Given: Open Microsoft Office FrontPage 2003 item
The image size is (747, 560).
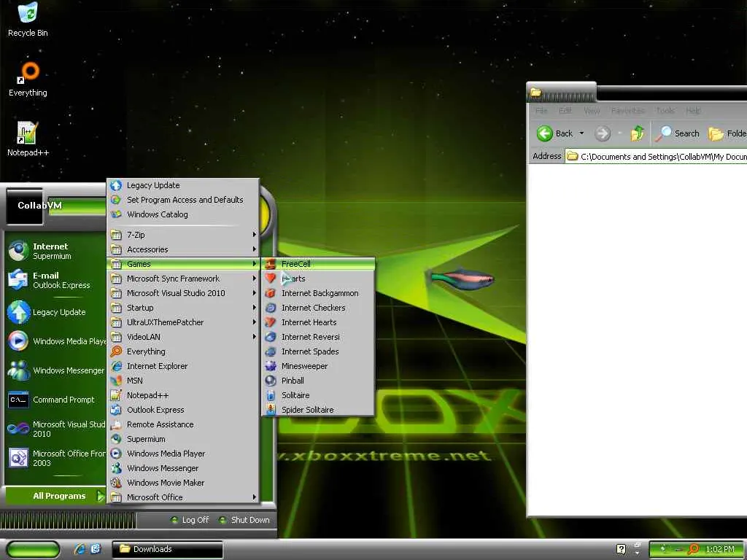Looking at the screenshot, I should [55, 458].
